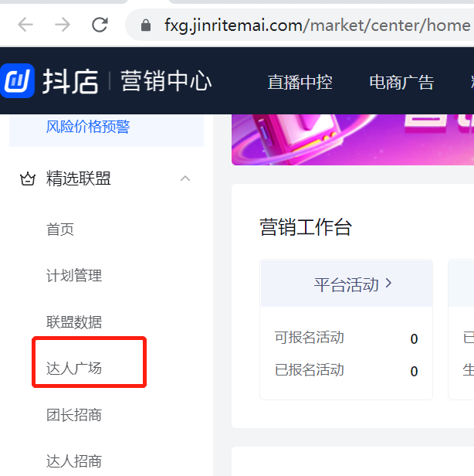
Task: Open the 电商广告 top menu
Action: [402, 82]
